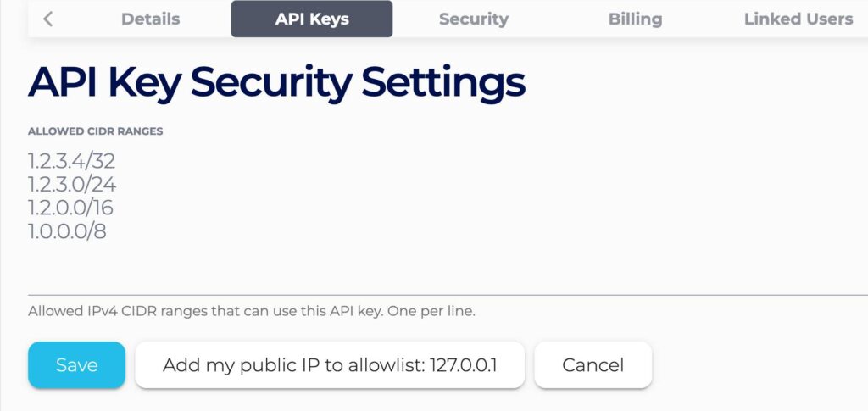Click the helper text about IPv4 ranges

(251, 311)
